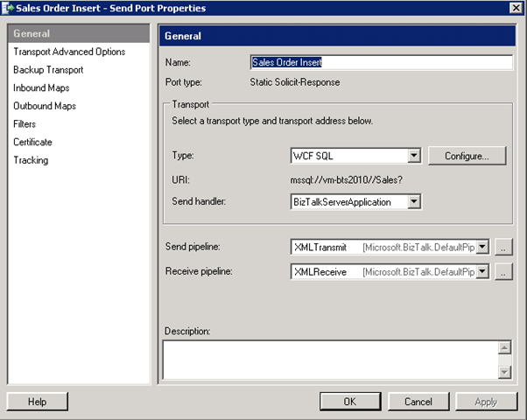Open the Filters page

pyautogui.click(x=25, y=124)
